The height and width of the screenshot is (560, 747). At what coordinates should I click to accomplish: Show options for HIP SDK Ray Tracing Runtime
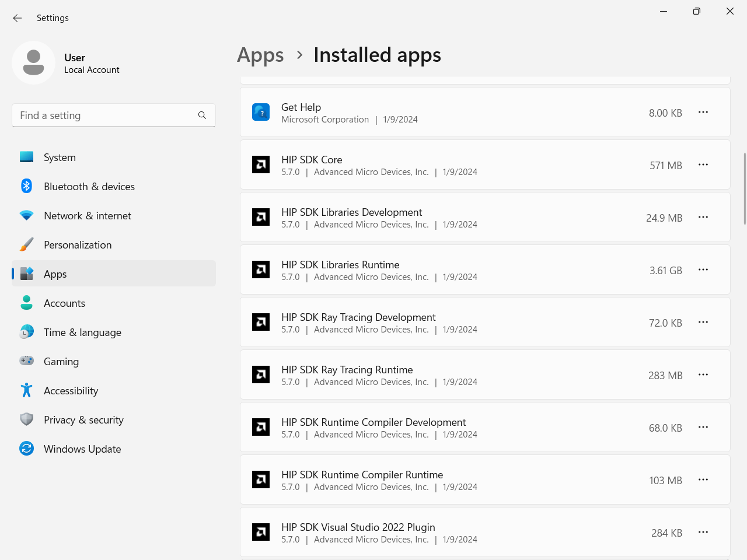point(703,374)
